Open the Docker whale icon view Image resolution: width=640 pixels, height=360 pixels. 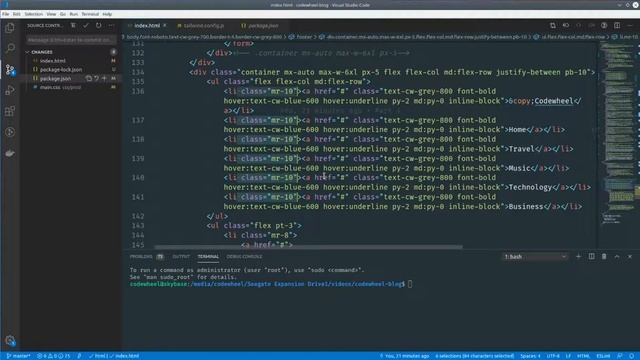pyautogui.click(x=10, y=153)
